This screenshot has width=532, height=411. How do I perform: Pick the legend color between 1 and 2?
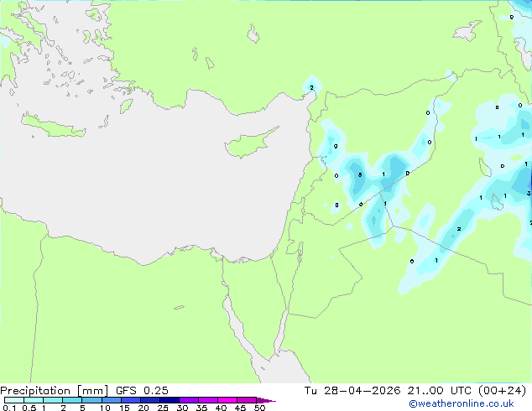coord(53,400)
